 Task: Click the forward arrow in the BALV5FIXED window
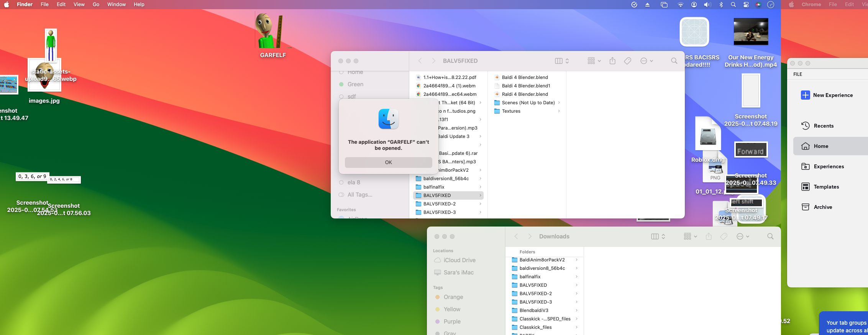tap(433, 61)
